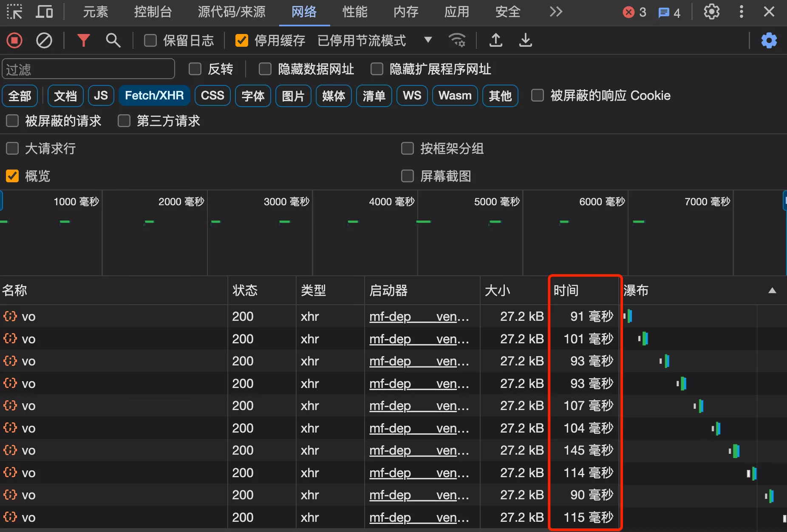The width and height of the screenshot is (787, 532).
Task: Uncheck the 停用缓存 checkbox
Action: pos(242,41)
